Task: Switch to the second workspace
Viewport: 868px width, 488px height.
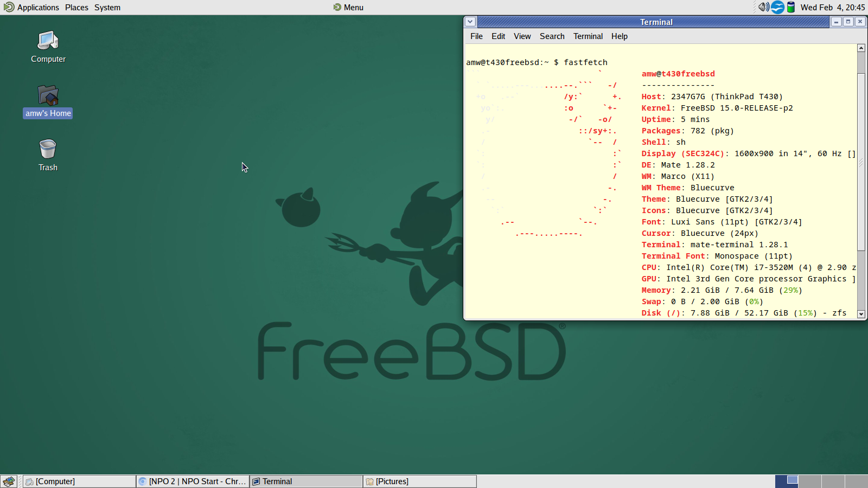Action: click(x=809, y=481)
